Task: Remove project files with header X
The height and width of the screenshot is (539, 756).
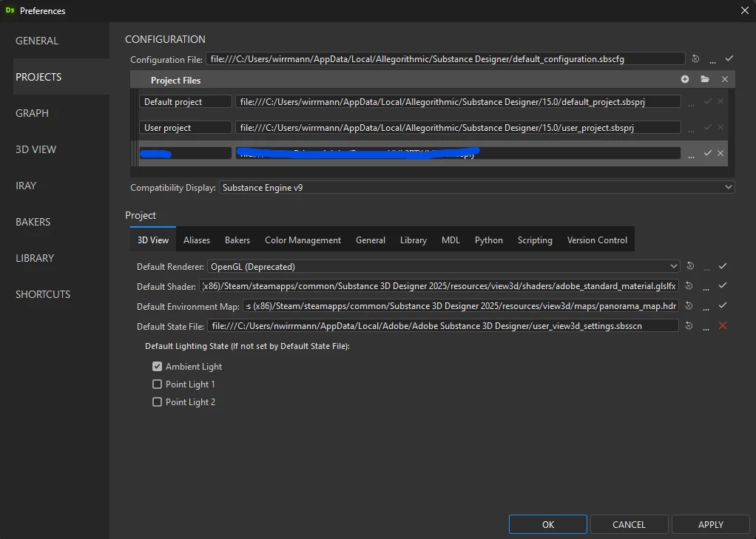Action: coord(725,79)
